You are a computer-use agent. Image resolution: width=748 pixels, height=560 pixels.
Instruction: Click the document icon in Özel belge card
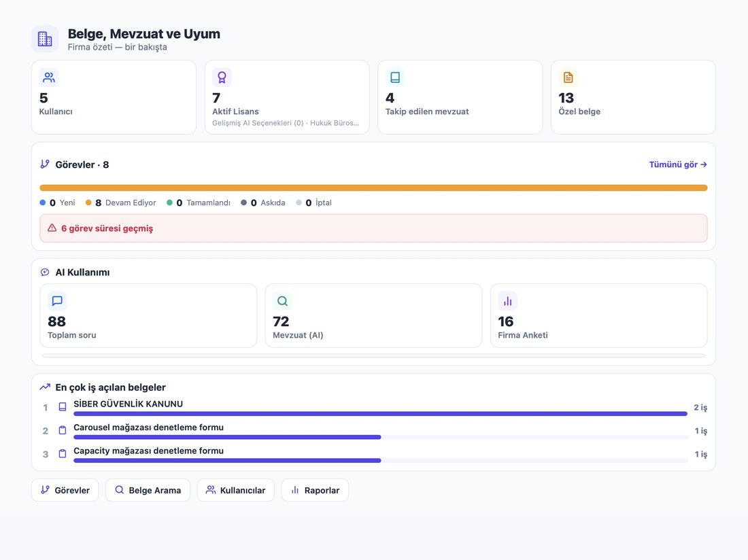568,77
